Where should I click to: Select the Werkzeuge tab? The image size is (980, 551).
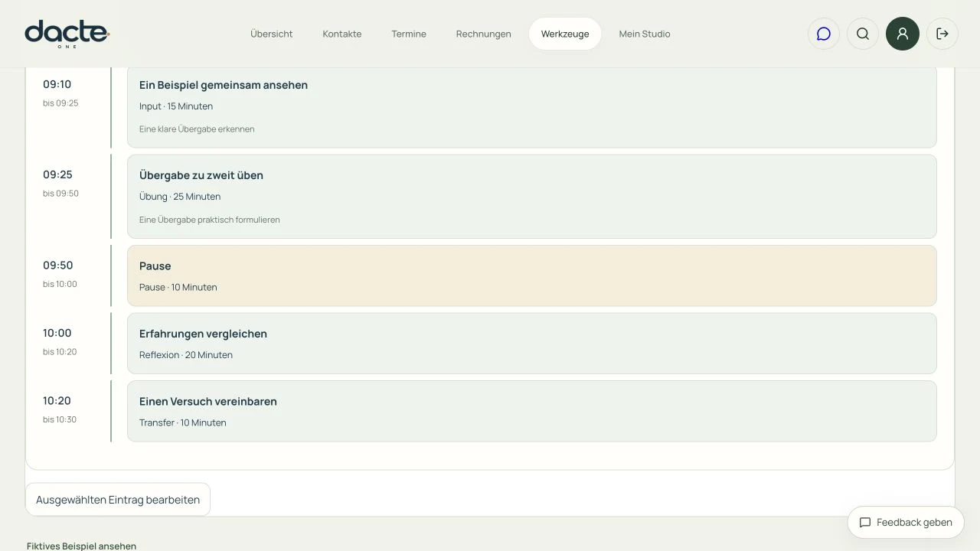(x=565, y=34)
